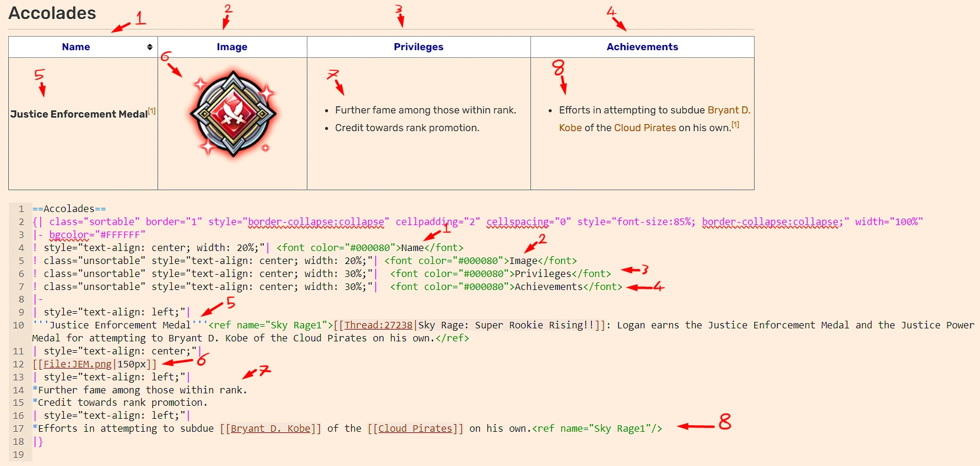980x466 pixels.
Task: Click '*Further fame among those within rank.' source line
Action: coord(140,390)
